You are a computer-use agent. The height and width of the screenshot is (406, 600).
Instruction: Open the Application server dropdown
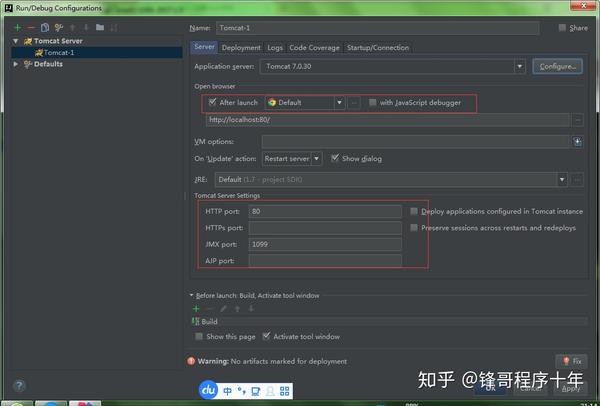pyautogui.click(x=519, y=67)
